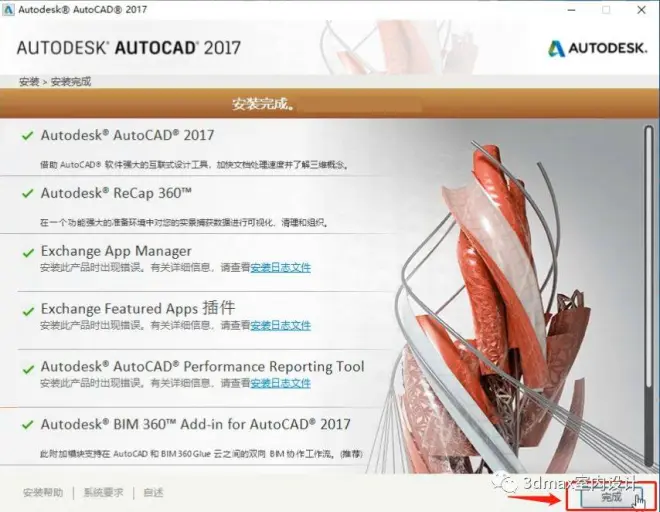The image size is (660, 512).
Task: Click green checkmark beside Autodesk AutoCAD 2017
Action: pos(28,136)
